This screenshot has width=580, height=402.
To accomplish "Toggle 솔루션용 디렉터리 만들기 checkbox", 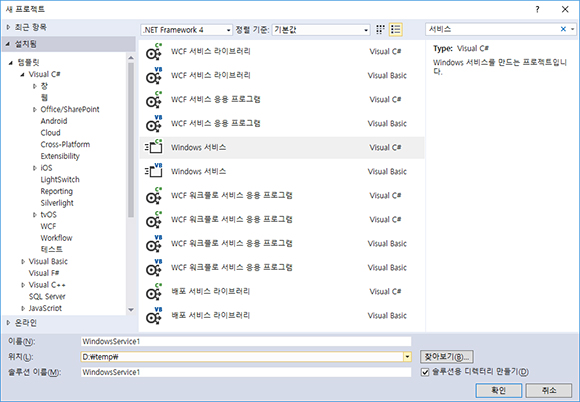I will (425, 372).
